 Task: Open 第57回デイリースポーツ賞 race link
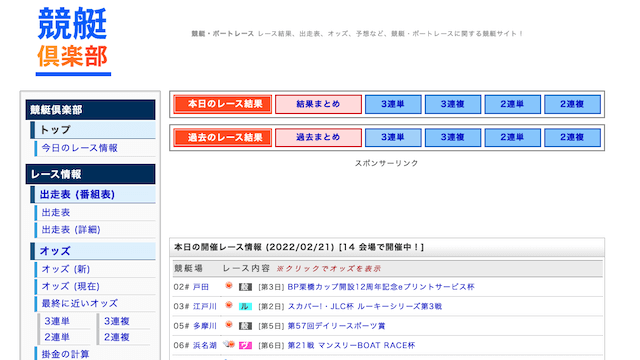[x=336, y=326]
